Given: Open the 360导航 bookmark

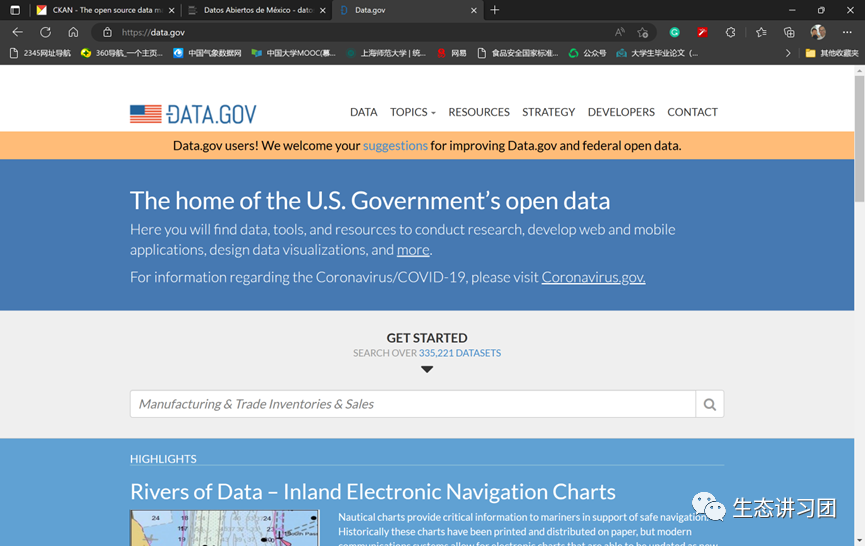Looking at the screenshot, I should (122, 53).
